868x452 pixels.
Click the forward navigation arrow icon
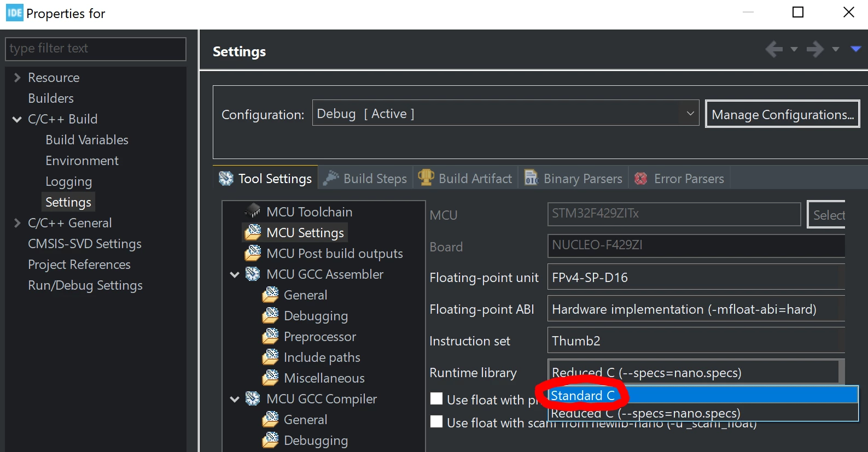[x=815, y=49]
